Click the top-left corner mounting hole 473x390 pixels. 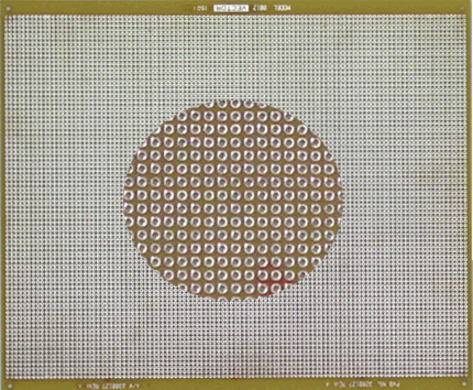(8, 9)
